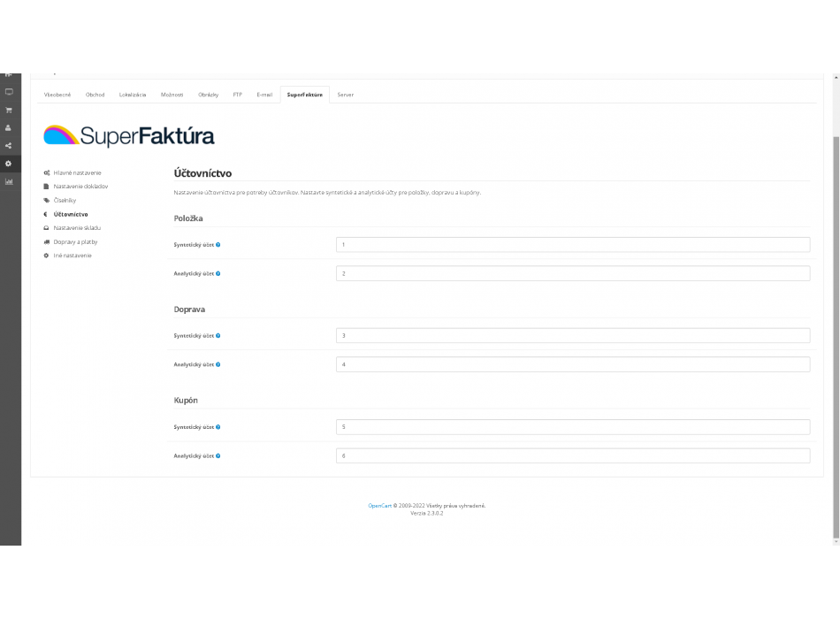Focus Doprava Syntetický účet input field

(x=573, y=336)
